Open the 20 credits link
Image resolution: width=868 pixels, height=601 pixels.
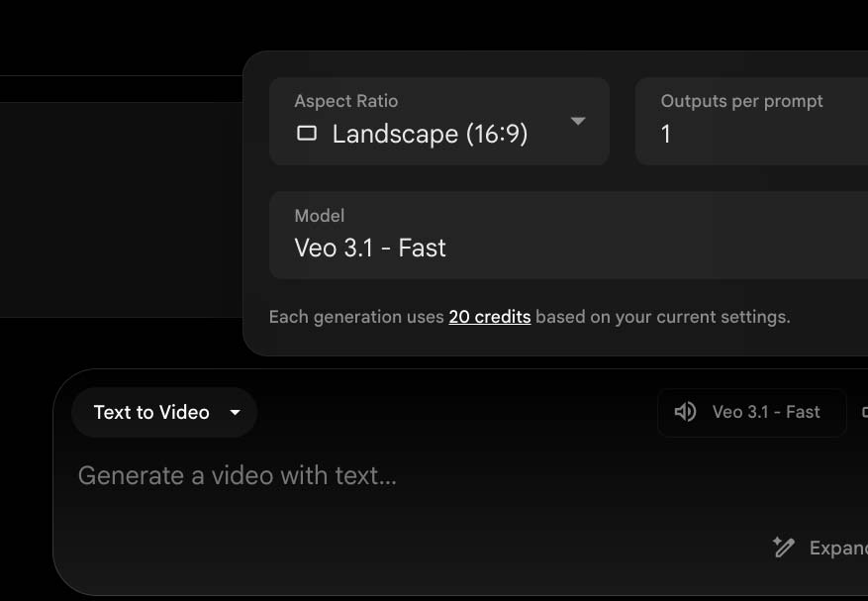[x=489, y=318]
